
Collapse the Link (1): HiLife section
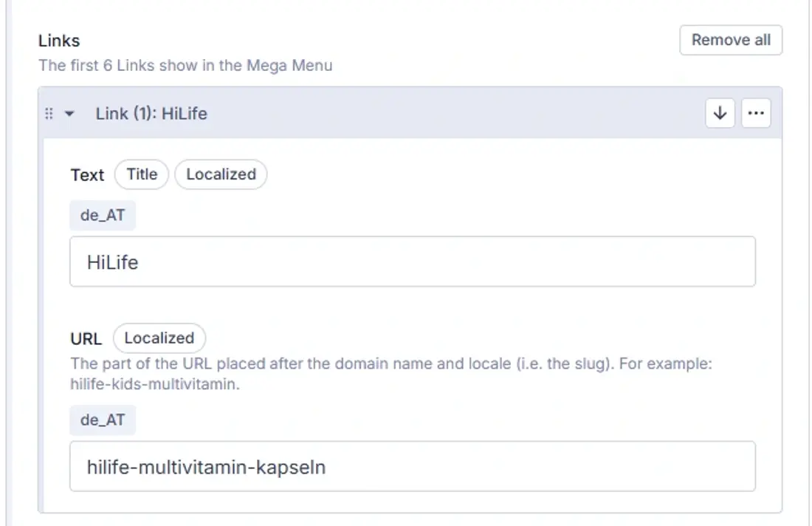coord(69,114)
